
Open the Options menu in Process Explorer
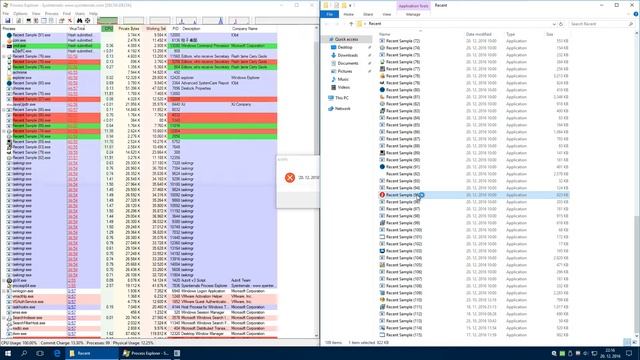point(20,13)
